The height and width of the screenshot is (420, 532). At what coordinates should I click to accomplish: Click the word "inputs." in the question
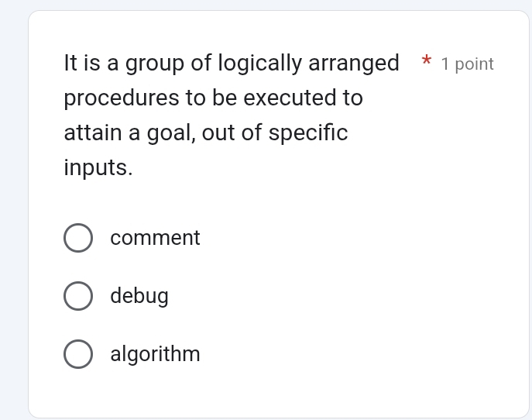click(98, 167)
